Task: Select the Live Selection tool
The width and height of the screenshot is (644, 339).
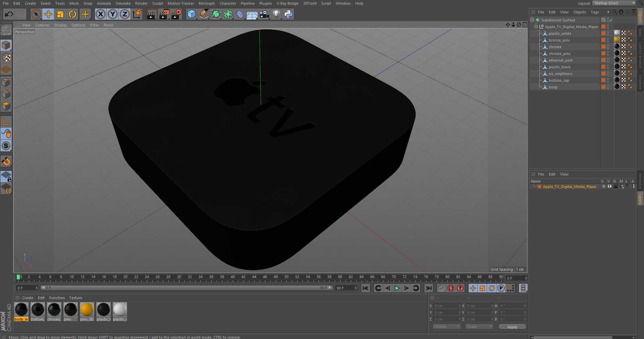Action: (x=36, y=14)
